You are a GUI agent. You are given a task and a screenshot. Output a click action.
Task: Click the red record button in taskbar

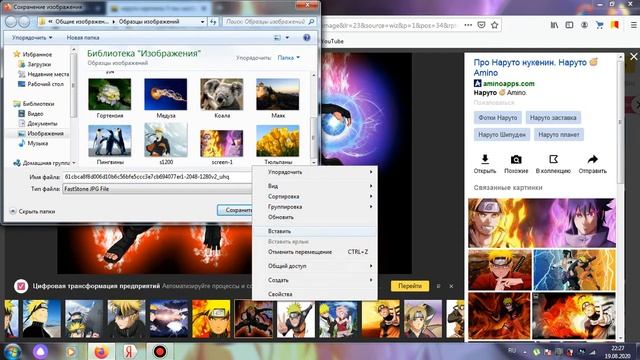pos(160,351)
